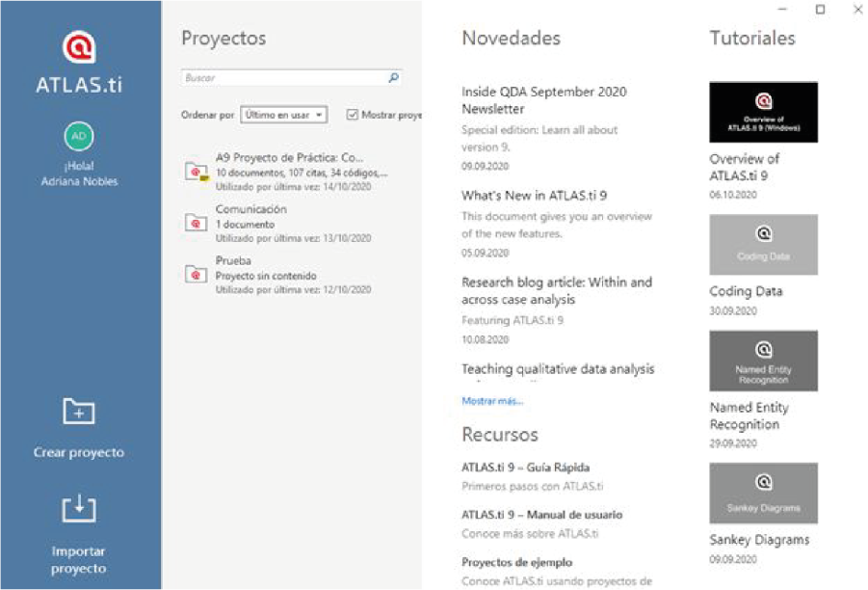The image size is (868, 590).
Task: Click the Buscar search field
Action: 291,77
